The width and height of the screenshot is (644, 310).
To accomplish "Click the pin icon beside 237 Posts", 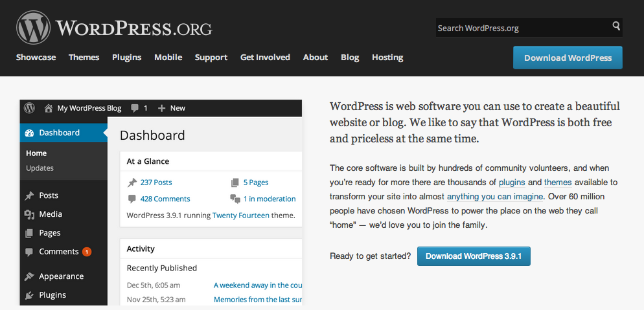I will tap(132, 183).
